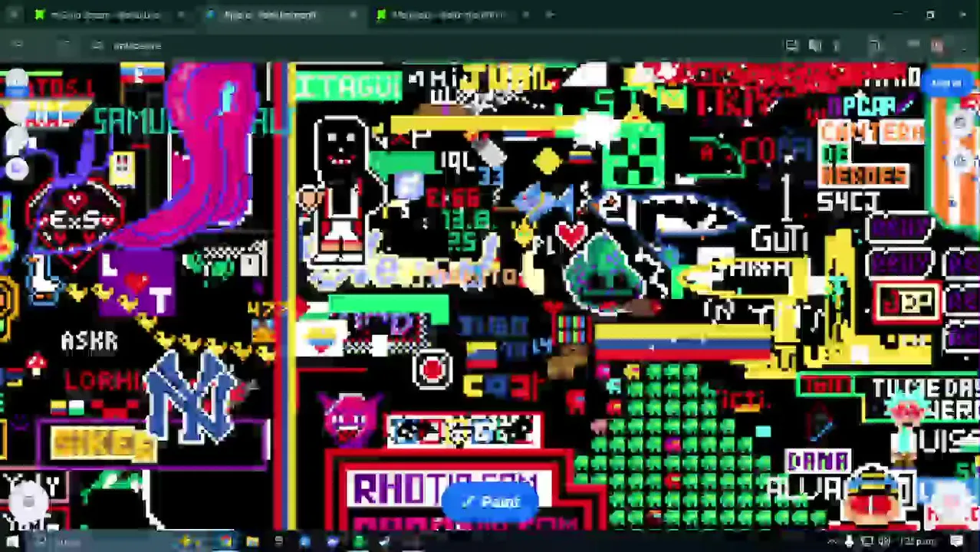Viewport: 980px width, 552px height.
Task: Open a new browser tab
Action: pyautogui.click(x=550, y=15)
